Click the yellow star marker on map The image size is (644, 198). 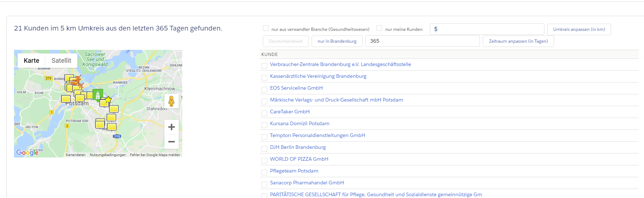(108, 99)
